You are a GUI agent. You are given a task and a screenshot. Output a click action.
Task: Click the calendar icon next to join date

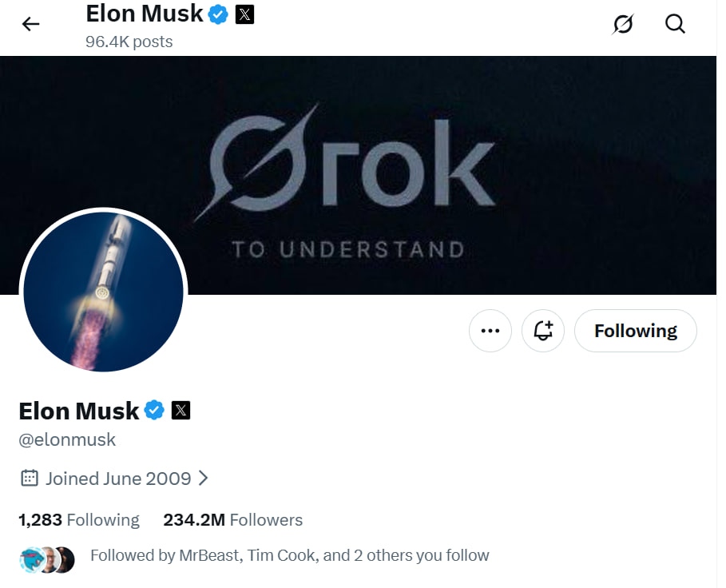pyautogui.click(x=29, y=479)
